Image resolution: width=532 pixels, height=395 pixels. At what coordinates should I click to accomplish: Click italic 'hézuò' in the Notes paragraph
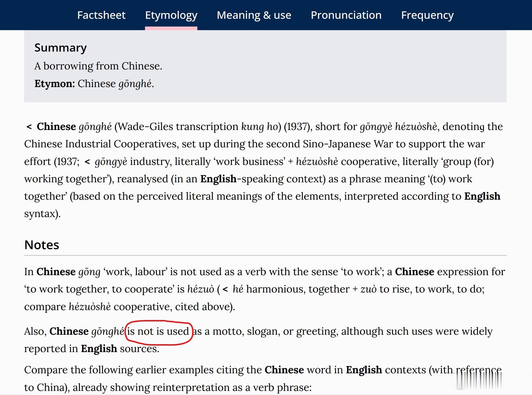[201, 289]
